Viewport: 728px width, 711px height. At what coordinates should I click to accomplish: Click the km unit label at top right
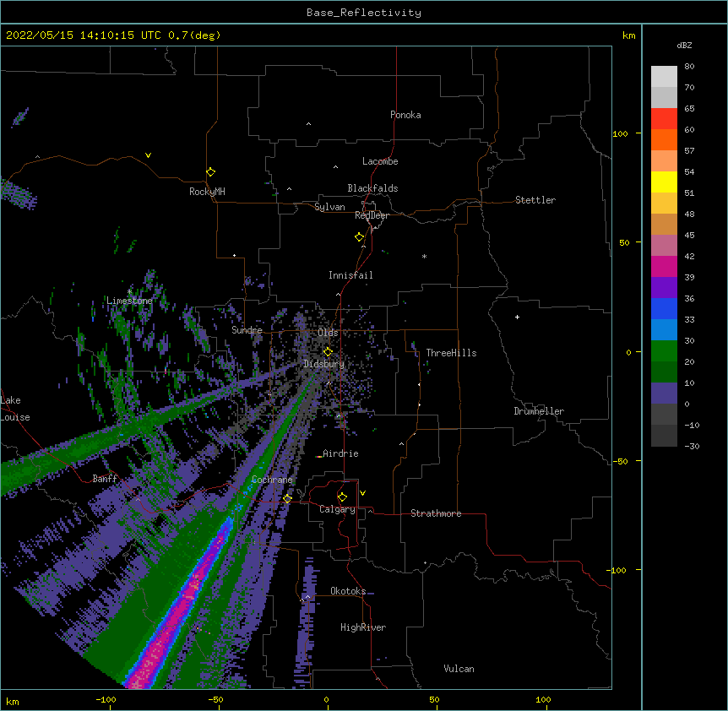click(628, 35)
